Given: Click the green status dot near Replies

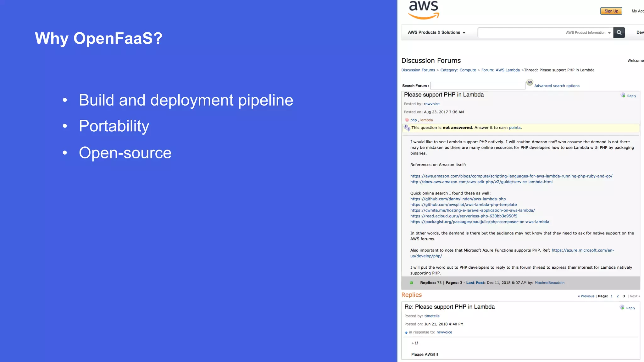Looking at the screenshot, I should pyautogui.click(x=411, y=283).
